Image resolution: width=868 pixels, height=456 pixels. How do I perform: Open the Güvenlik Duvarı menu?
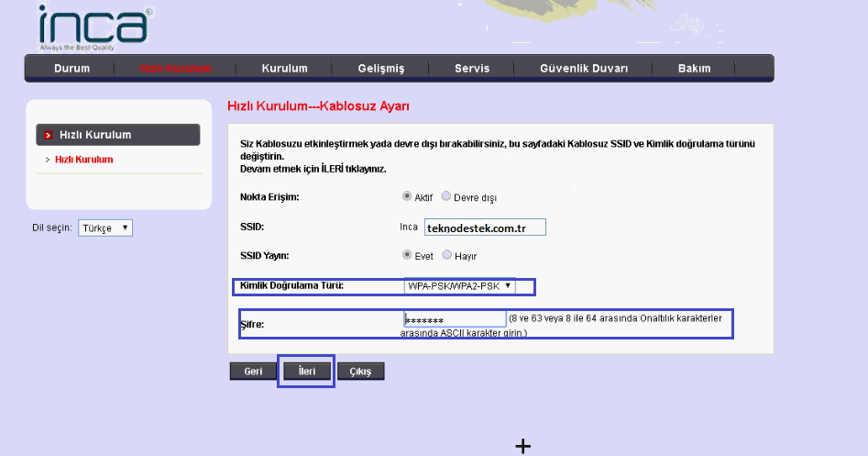pos(584,69)
